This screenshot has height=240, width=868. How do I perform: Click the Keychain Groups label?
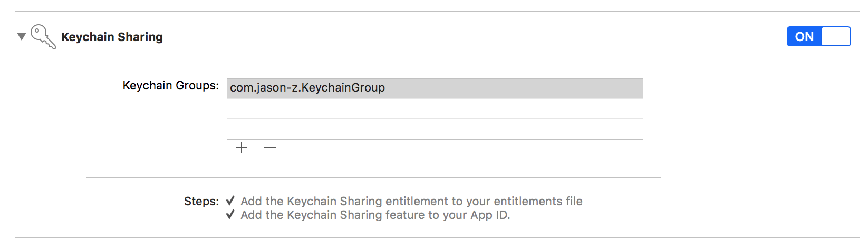[x=171, y=85]
